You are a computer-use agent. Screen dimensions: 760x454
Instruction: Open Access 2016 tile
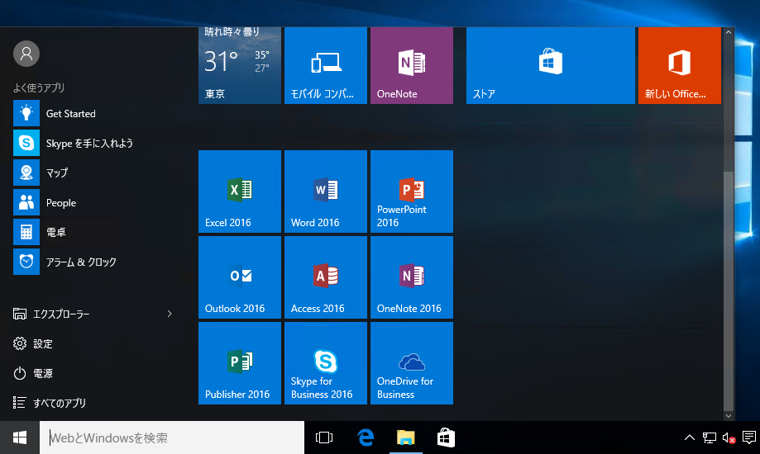pos(325,277)
